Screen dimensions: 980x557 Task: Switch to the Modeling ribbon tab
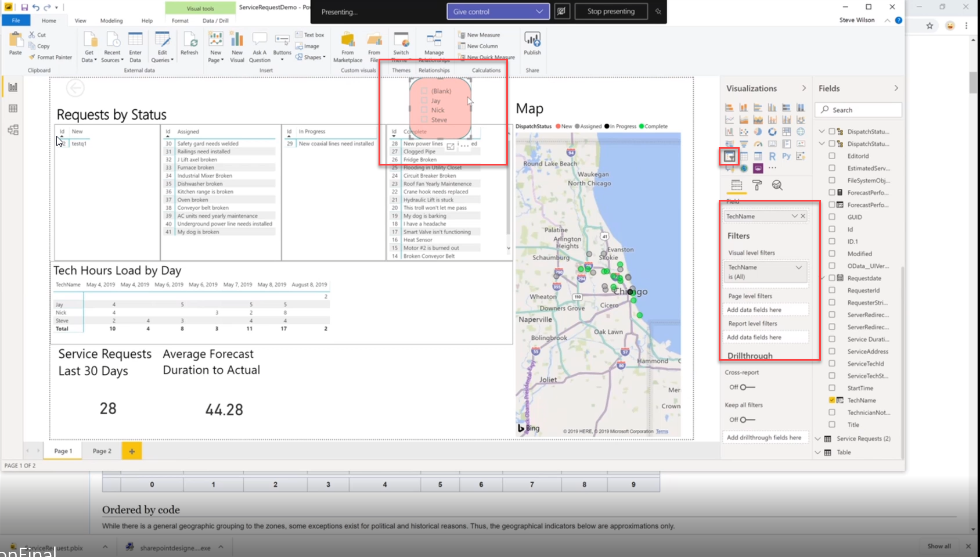pyautogui.click(x=111, y=20)
